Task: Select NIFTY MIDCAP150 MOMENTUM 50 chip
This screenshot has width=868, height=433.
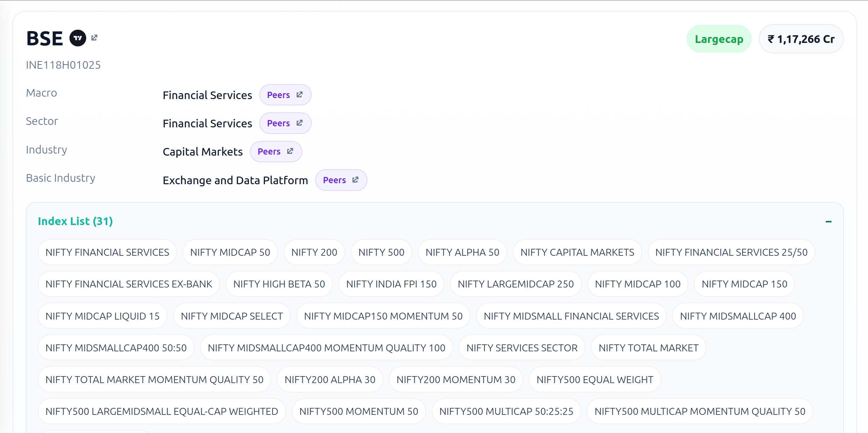Action: pos(384,316)
